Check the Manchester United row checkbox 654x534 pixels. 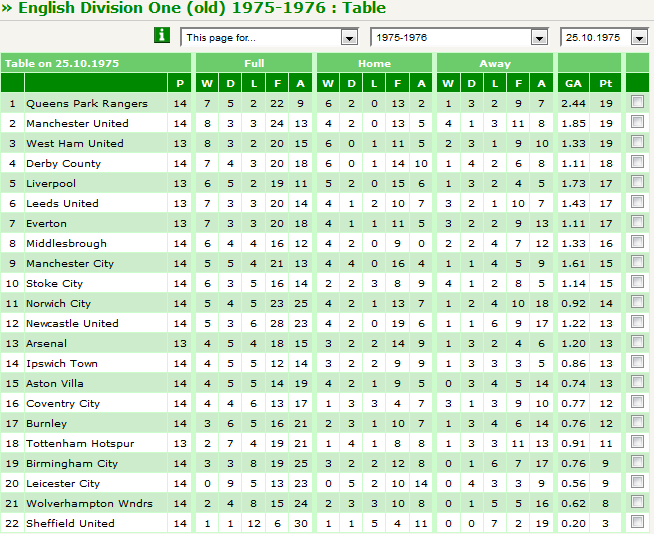click(x=637, y=122)
